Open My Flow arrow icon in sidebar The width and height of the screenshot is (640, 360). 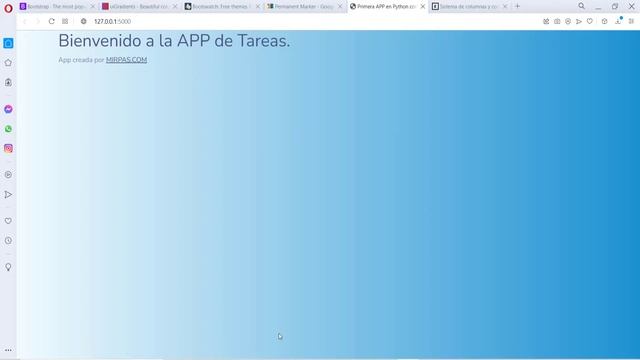tap(8, 195)
